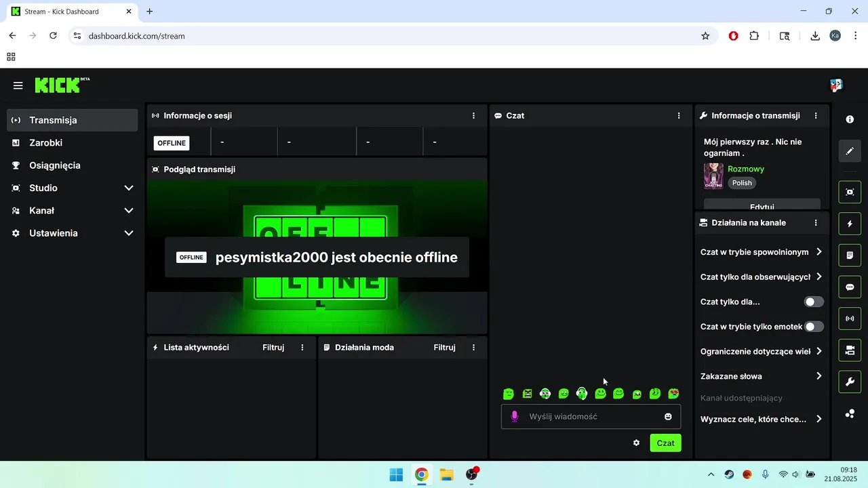Open Zarobki in the sidebar
Screen dimensions: 868x488
73,143
